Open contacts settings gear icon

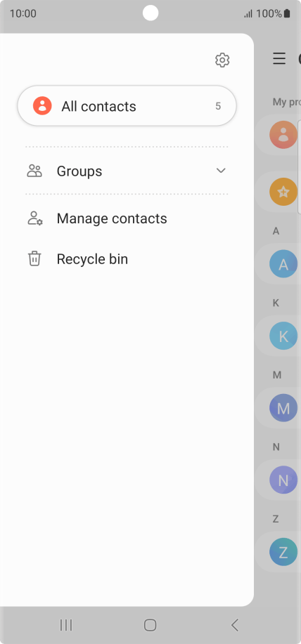coord(222,60)
